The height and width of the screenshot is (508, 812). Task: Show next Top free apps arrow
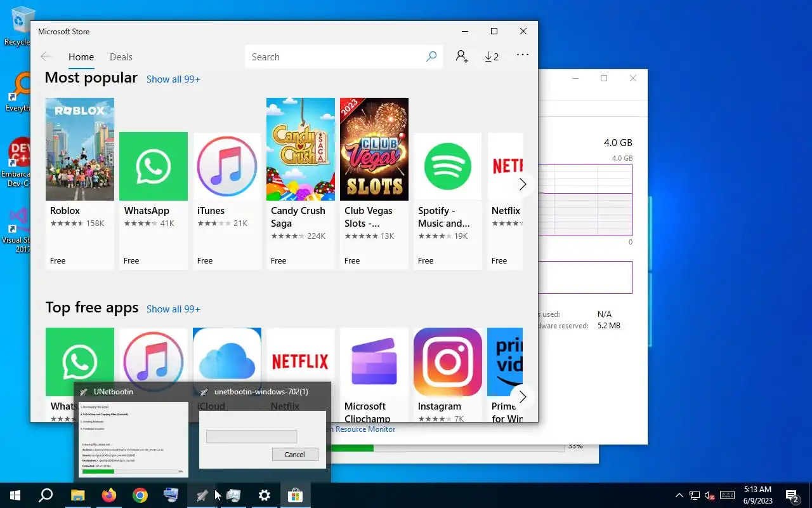(x=523, y=397)
